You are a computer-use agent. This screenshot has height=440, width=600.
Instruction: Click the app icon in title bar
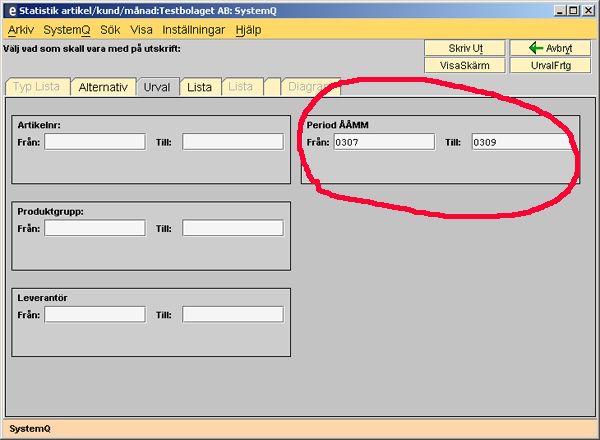point(10,10)
